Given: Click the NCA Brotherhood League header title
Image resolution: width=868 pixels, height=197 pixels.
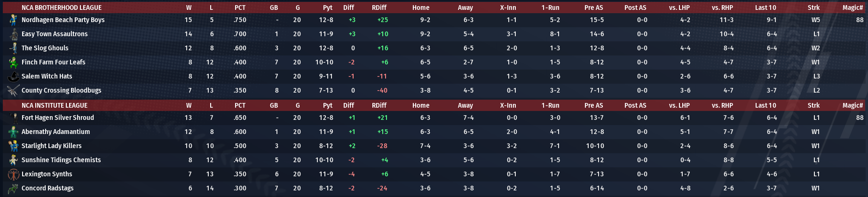Looking at the screenshot, I should click(62, 8).
